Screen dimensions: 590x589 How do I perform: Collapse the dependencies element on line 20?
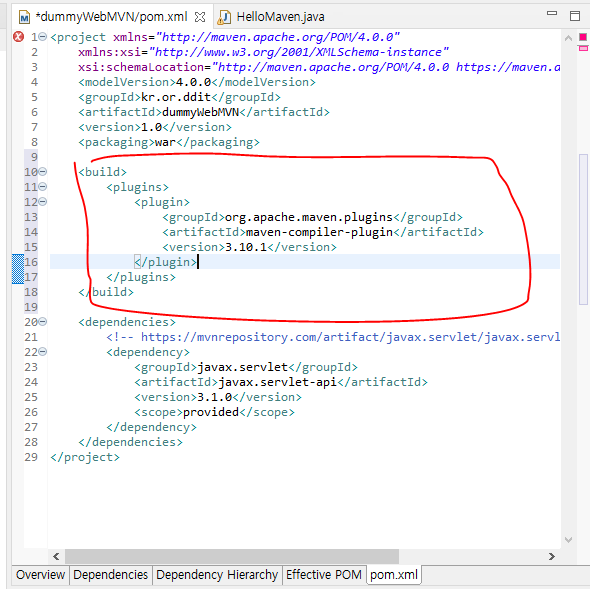(x=43, y=321)
